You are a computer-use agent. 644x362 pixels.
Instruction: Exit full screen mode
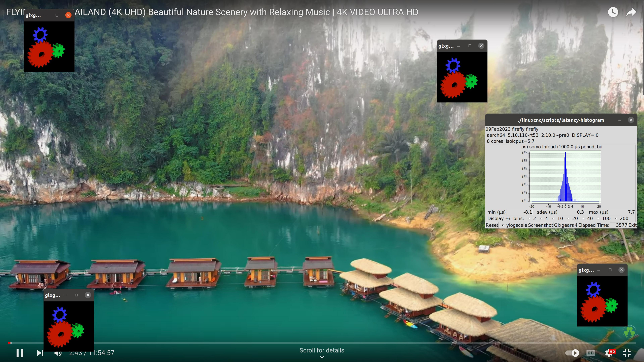(627, 353)
